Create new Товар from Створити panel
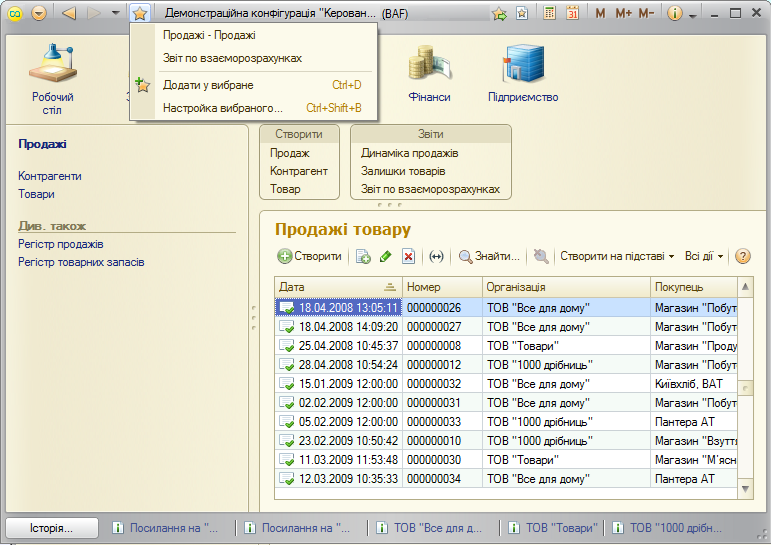This screenshot has height=545, width=771. pyautogui.click(x=285, y=189)
